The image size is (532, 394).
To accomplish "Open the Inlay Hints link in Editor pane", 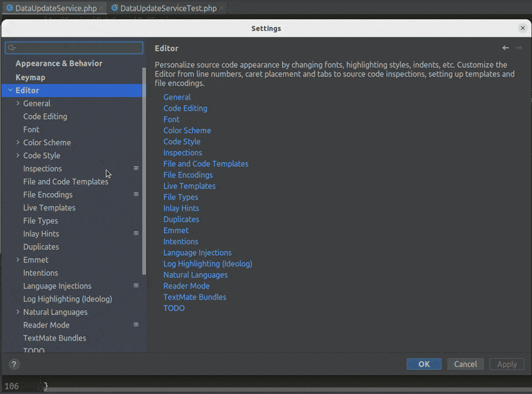I will pos(181,208).
